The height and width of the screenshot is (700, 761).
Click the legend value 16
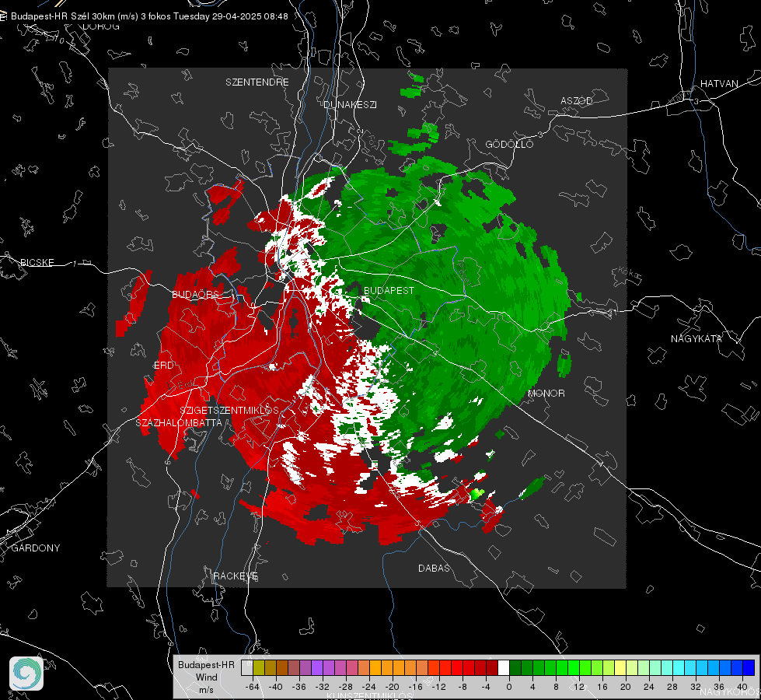[x=602, y=687]
